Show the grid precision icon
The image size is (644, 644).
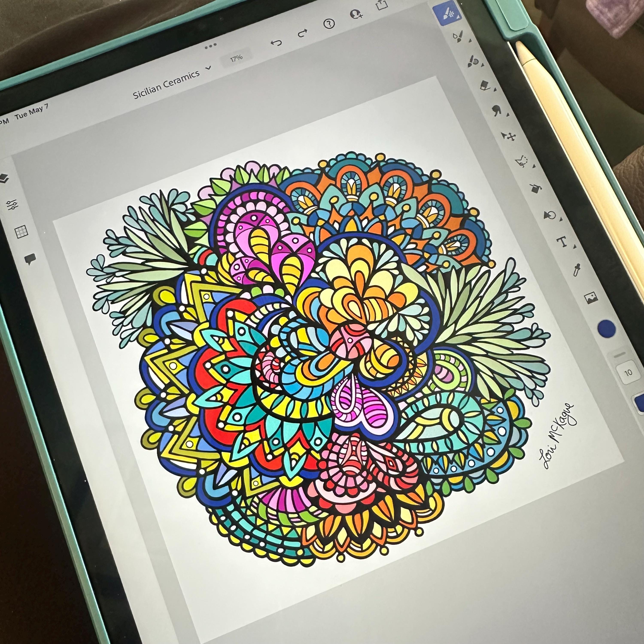(21, 232)
